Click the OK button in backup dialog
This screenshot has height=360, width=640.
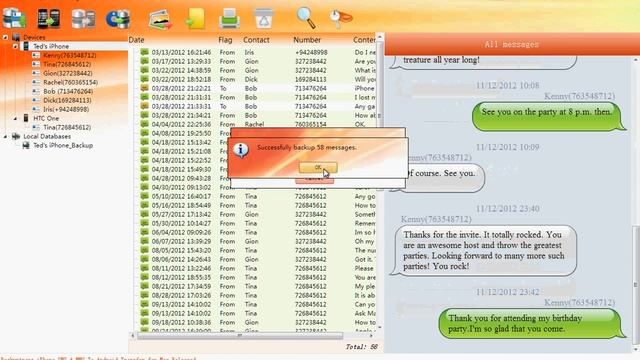pos(318,167)
